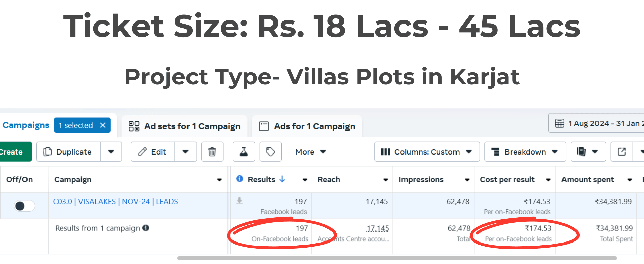Open the Columns: Custom dropdown
The height and width of the screenshot is (264, 644).
tap(427, 152)
